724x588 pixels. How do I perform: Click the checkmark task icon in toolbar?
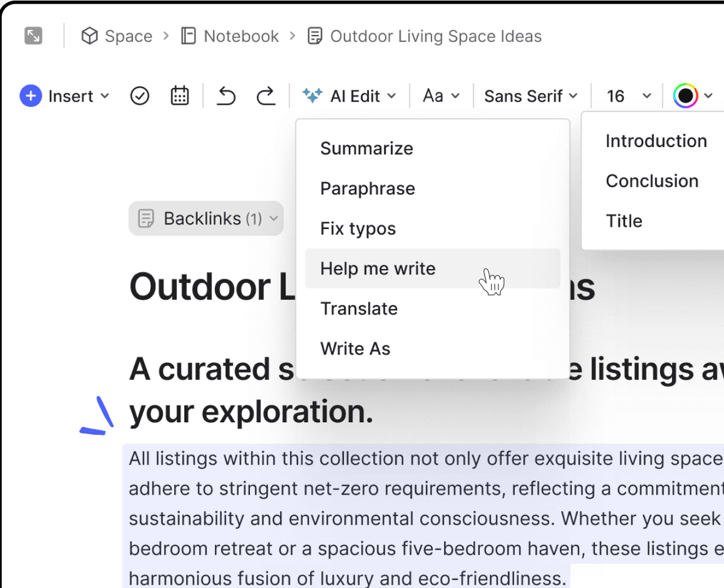140,96
